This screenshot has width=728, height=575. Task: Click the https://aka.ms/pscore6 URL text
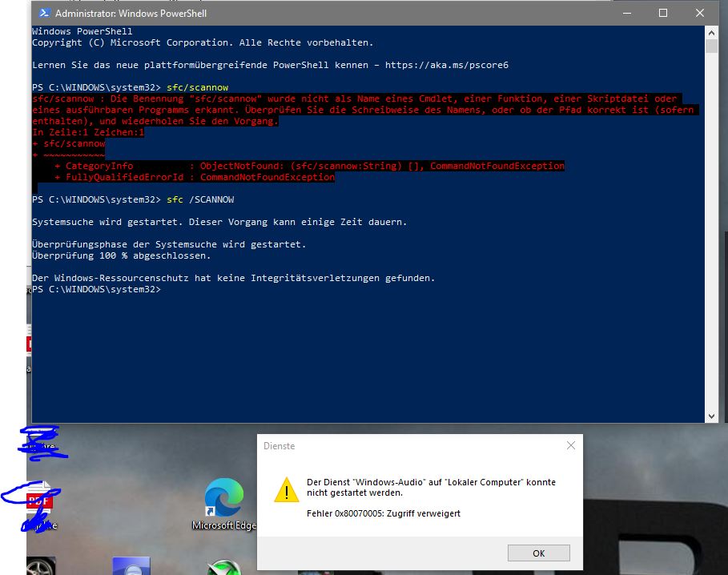(447, 65)
